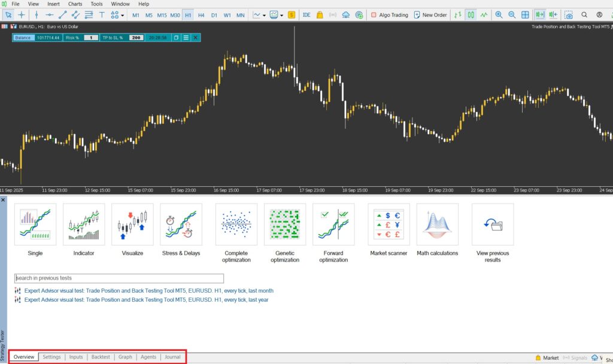
Task: Toggle Algo Trading on or off
Action: tap(389, 15)
